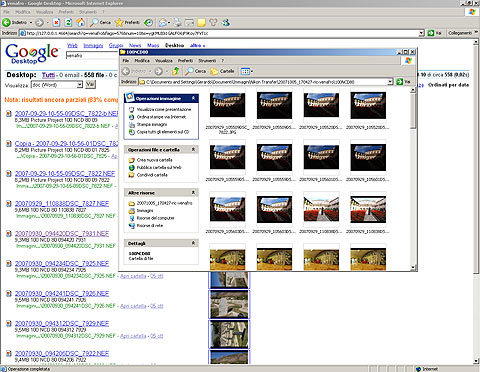Click Apri cartella for the 7925.NEF result
Screen dimensions: 480x372
(133, 276)
